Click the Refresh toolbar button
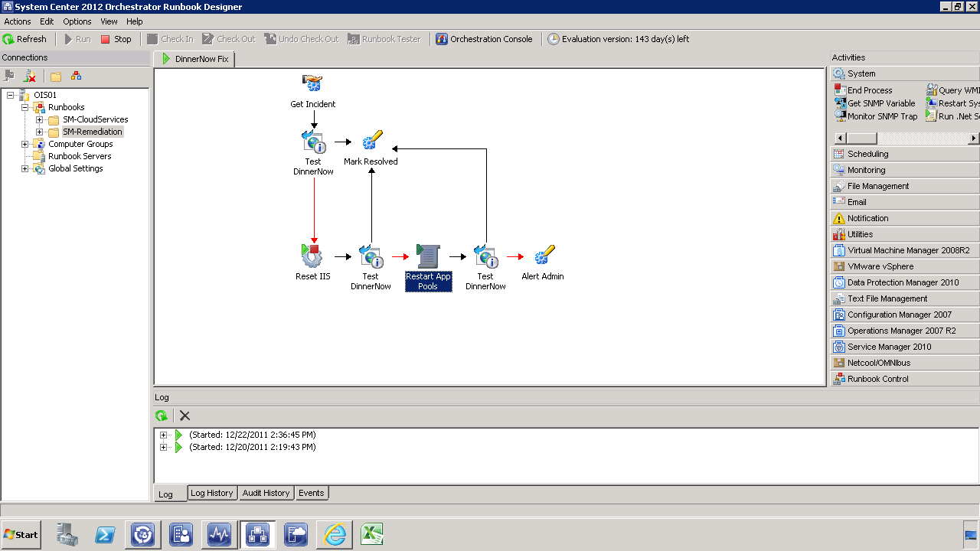Image resolution: width=980 pixels, height=551 pixels. [24, 39]
